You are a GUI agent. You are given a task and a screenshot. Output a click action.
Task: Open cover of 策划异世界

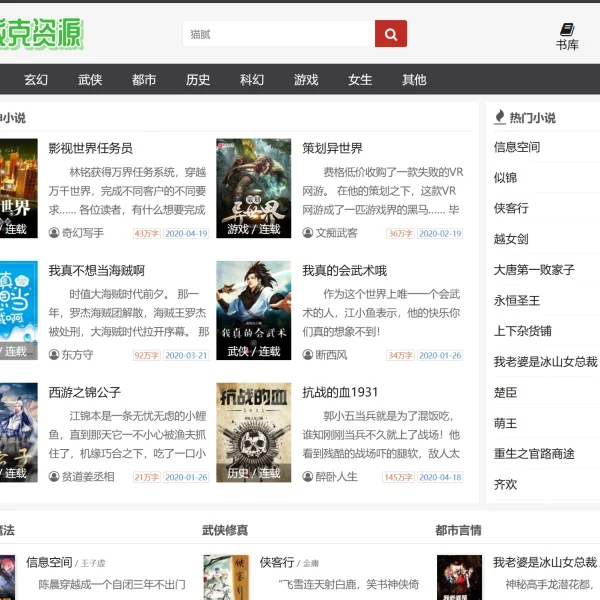(x=254, y=188)
